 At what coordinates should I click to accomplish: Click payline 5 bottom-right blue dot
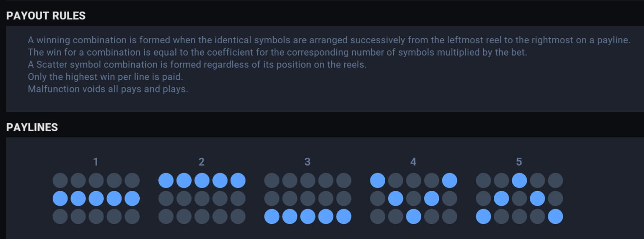point(555,217)
